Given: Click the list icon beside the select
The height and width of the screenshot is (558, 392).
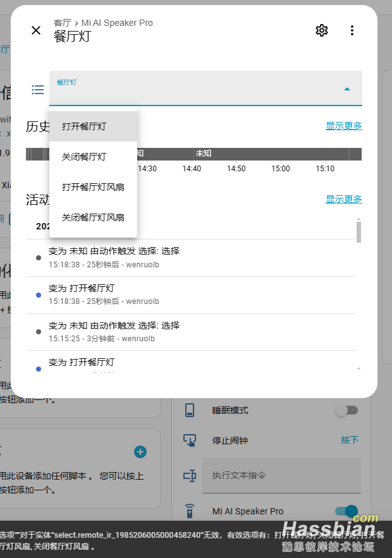Looking at the screenshot, I should pyautogui.click(x=38, y=89).
